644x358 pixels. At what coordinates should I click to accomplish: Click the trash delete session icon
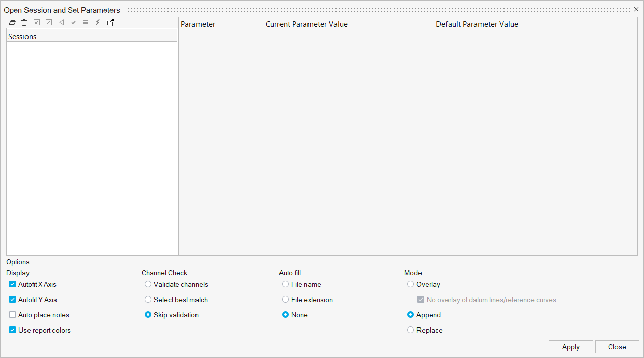coord(24,22)
